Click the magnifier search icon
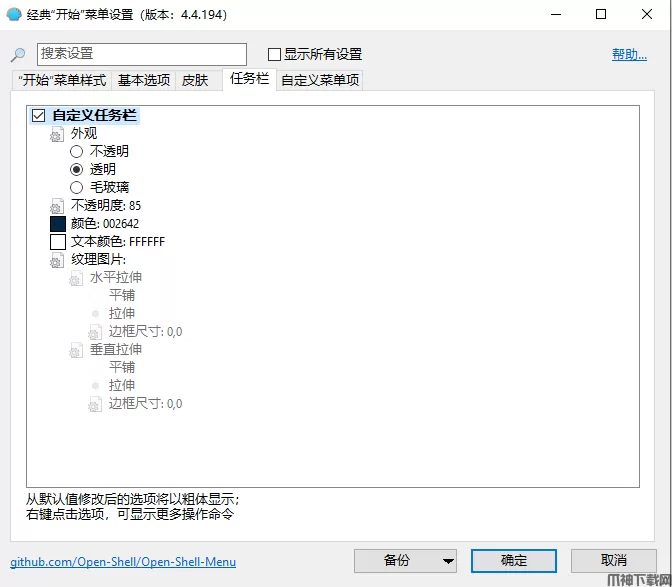Viewport: 672px width, 587px height. 18,54
